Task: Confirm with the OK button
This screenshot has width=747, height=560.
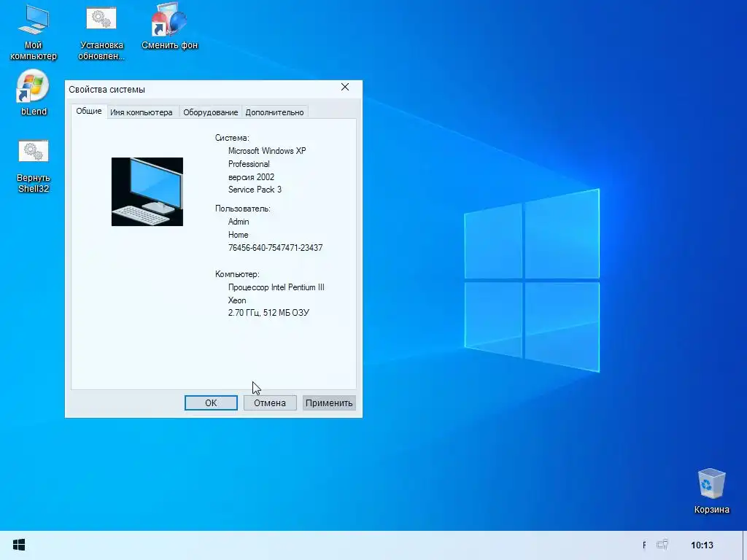Action: [x=211, y=402]
